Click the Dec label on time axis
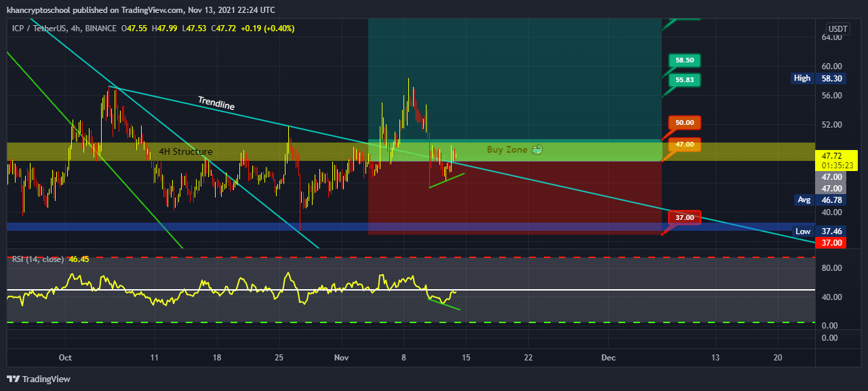The image size is (868, 391). point(608,357)
